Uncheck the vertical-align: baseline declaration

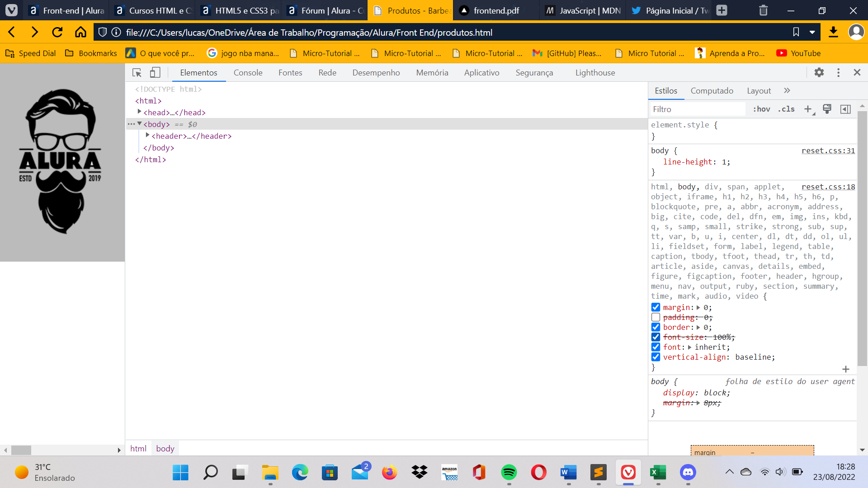(656, 357)
